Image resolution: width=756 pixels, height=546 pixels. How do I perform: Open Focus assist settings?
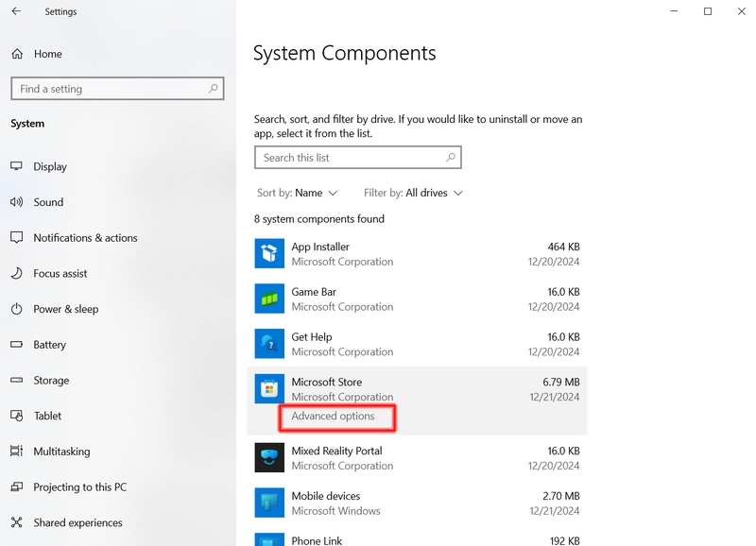point(60,273)
